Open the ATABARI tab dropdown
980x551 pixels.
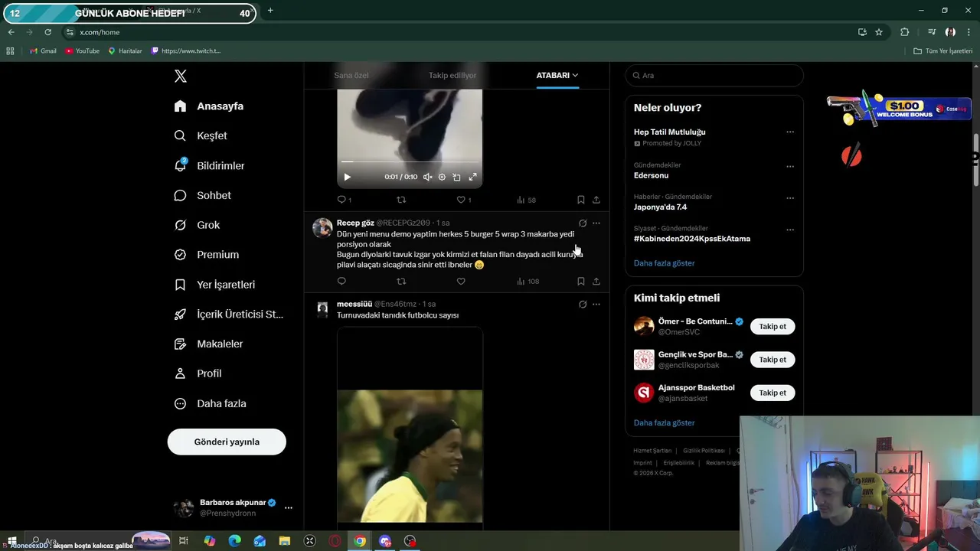click(x=557, y=75)
